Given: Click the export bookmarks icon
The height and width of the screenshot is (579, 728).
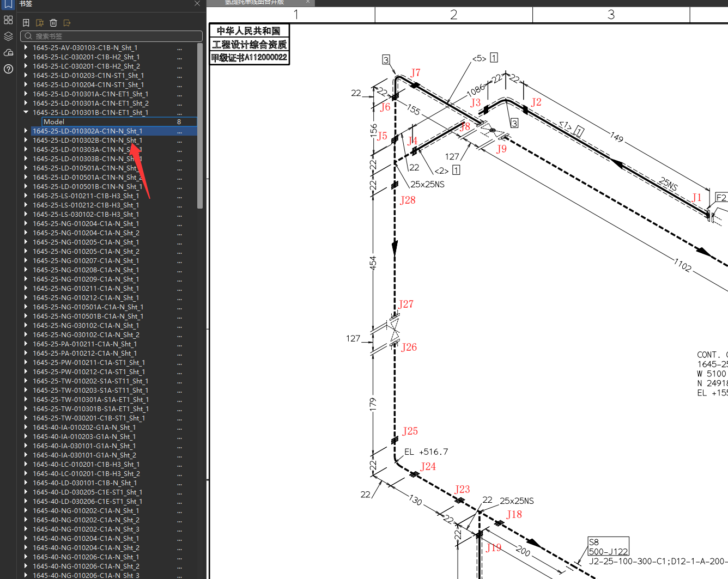Looking at the screenshot, I should 67,23.
